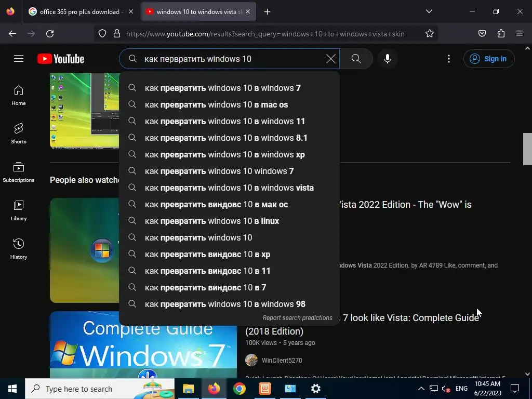The image size is (532, 399).
Task: Open video title 'Vista 2022 Edition - The Wow is'
Action: [405, 205]
